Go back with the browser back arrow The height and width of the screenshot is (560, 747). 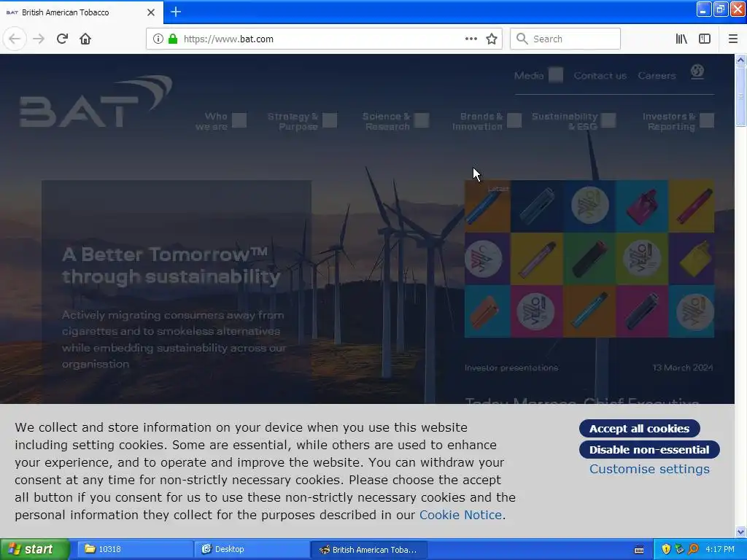[x=15, y=39]
